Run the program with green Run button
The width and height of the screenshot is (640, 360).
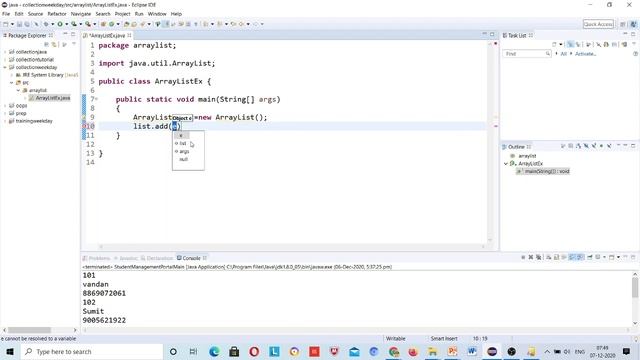coord(60,24)
